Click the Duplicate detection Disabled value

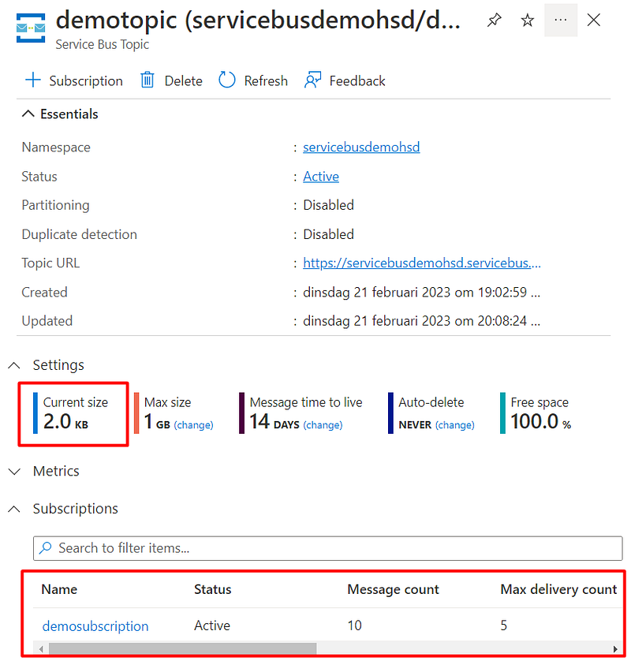pos(328,234)
